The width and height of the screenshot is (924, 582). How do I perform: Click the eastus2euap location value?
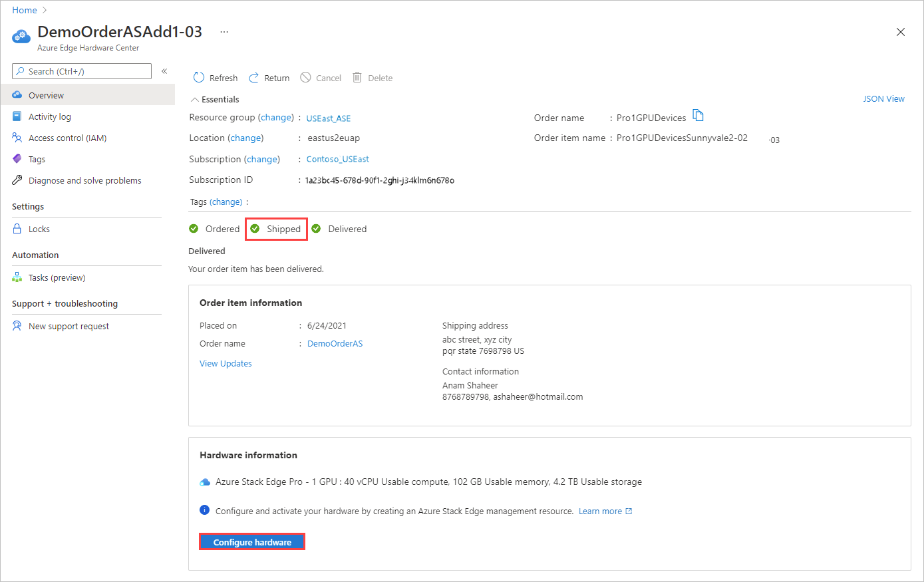click(333, 138)
